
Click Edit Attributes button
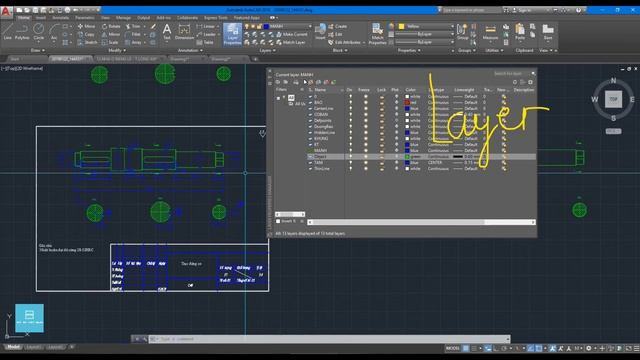tap(344, 42)
